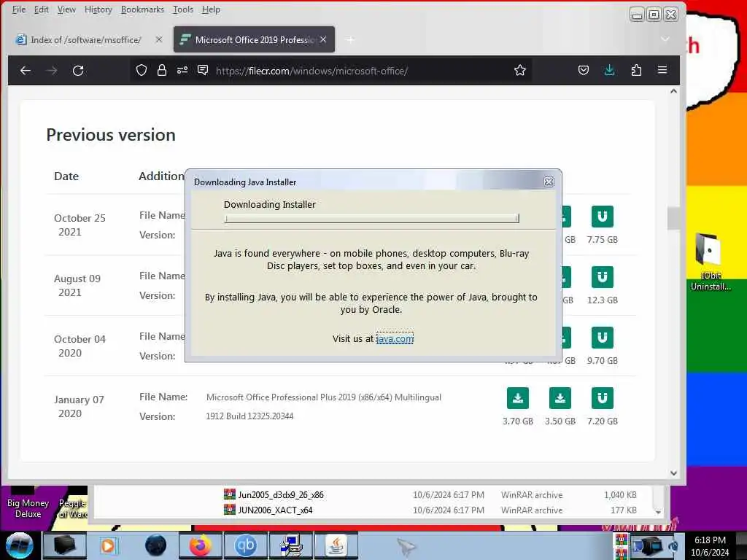
Task: Click Microsoft Office Professional Plus 2019 file name
Action: [x=324, y=397]
